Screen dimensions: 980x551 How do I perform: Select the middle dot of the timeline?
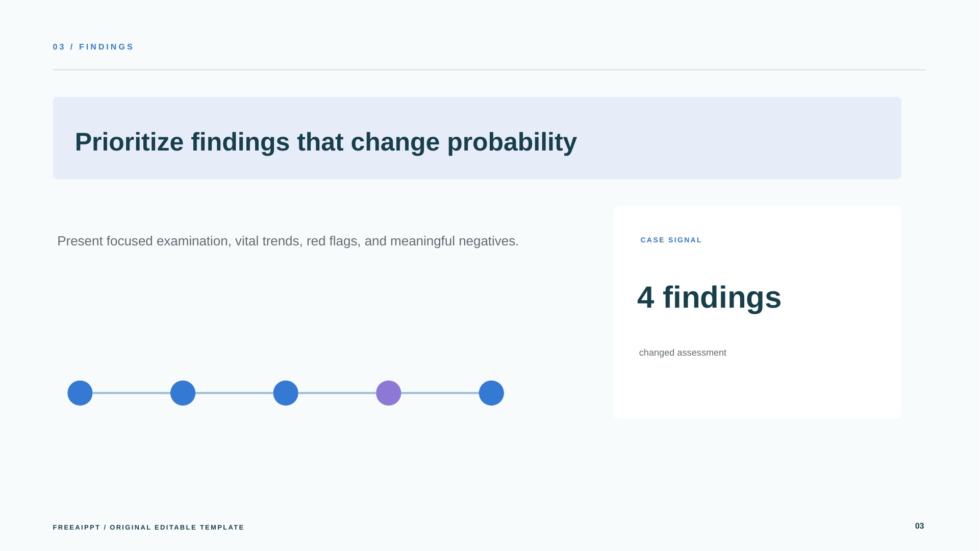(286, 393)
